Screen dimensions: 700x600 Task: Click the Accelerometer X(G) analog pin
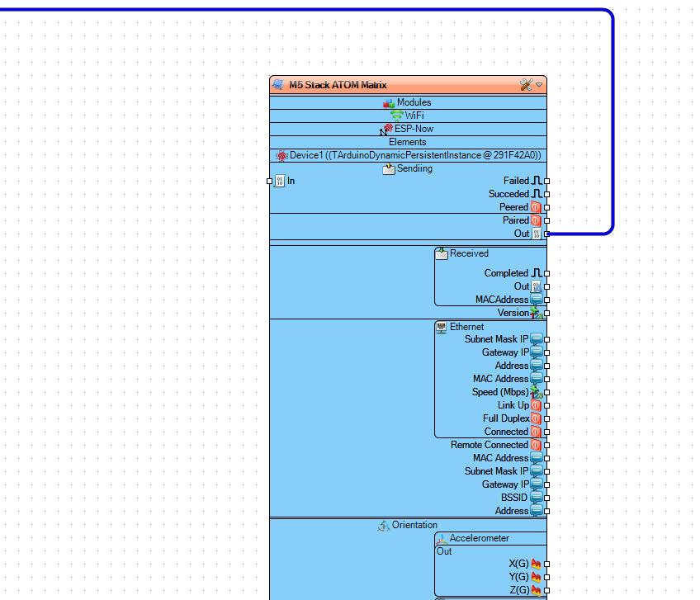(546, 564)
